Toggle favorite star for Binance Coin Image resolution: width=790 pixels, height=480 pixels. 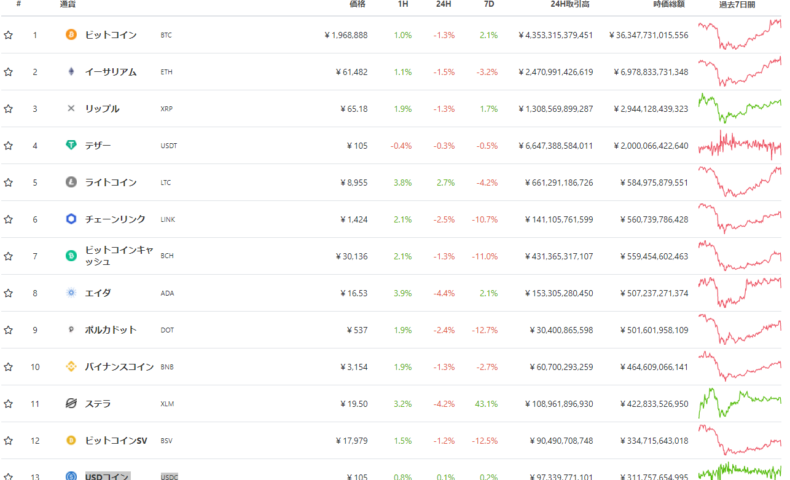pyautogui.click(x=8, y=367)
